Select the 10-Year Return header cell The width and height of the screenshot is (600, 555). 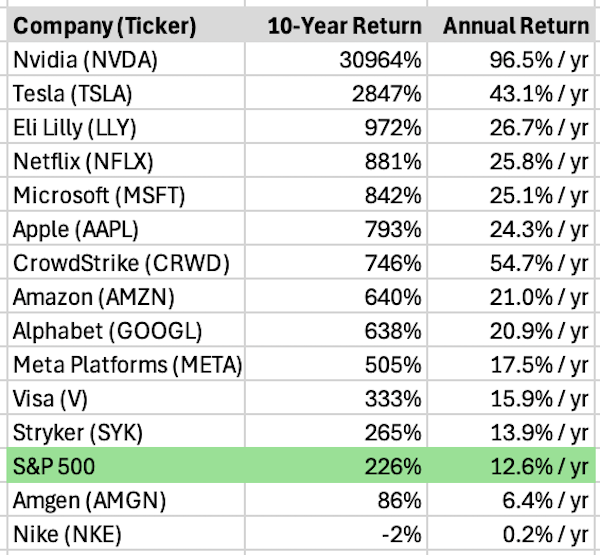(x=344, y=23)
